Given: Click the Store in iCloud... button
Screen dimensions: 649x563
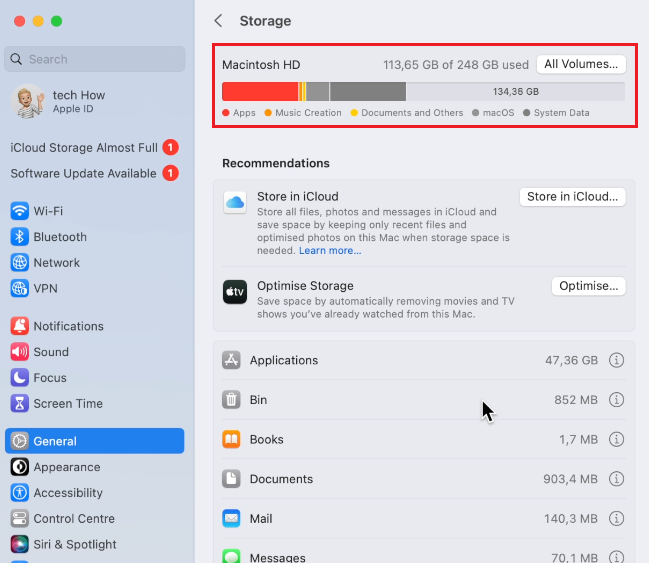Looking at the screenshot, I should [x=572, y=197].
